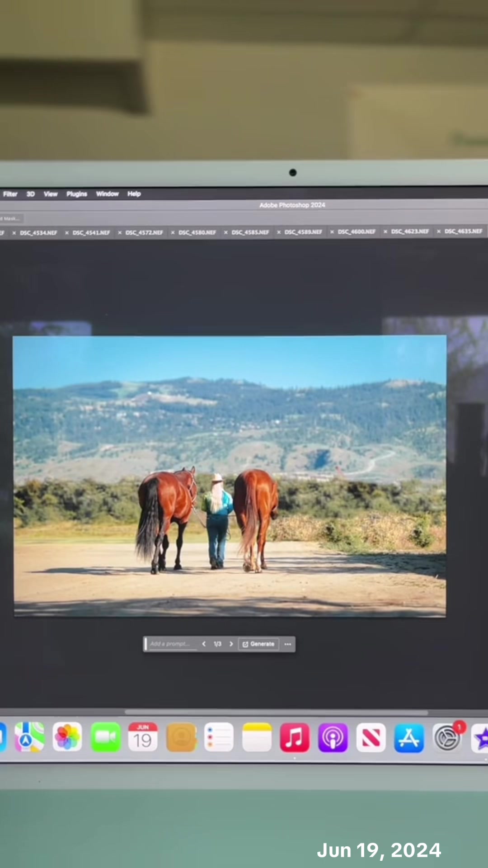Open the Filter menu
This screenshot has width=488, height=868.
(x=10, y=194)
